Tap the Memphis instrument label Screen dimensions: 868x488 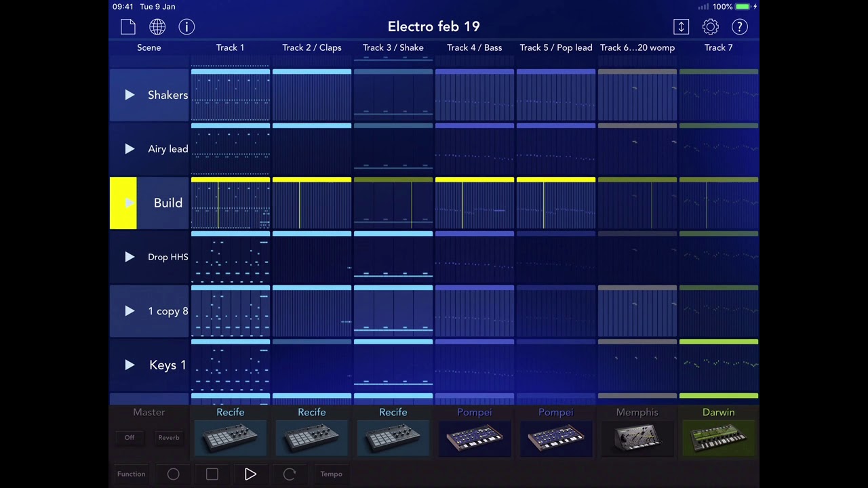[637, 412]
